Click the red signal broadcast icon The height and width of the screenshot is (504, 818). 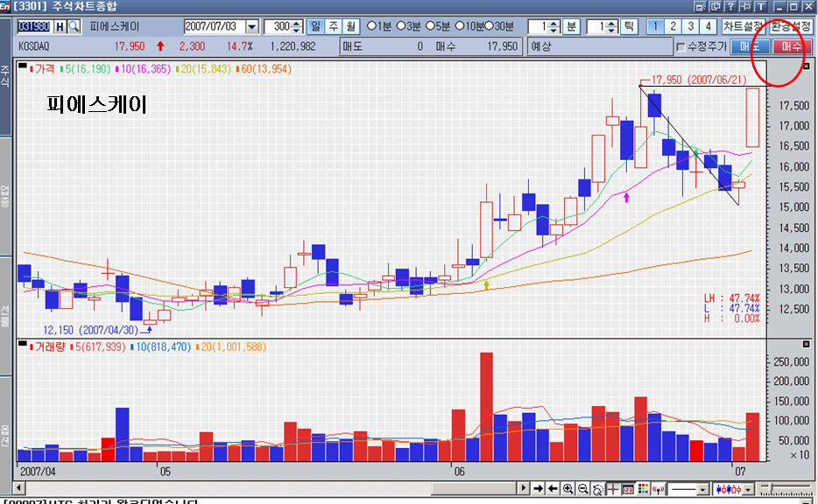[x=659, y=489]
